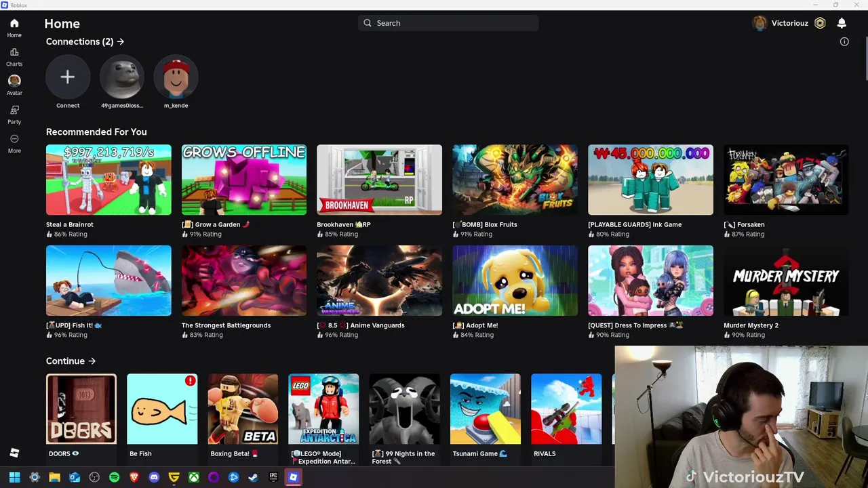Click the Victoriouz profile avatar
Screen dimensions: 868x488
coord(759,23)
